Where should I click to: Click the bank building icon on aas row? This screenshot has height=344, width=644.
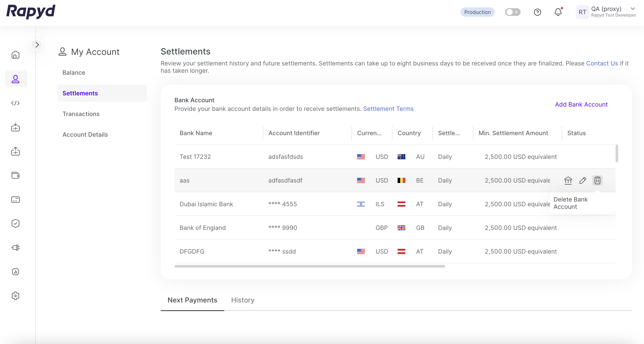568,180
